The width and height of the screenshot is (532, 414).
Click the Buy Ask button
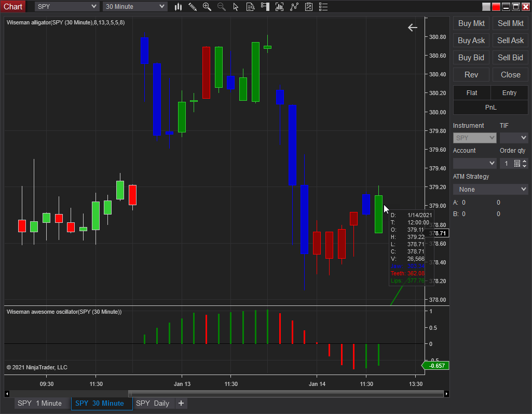471,41
